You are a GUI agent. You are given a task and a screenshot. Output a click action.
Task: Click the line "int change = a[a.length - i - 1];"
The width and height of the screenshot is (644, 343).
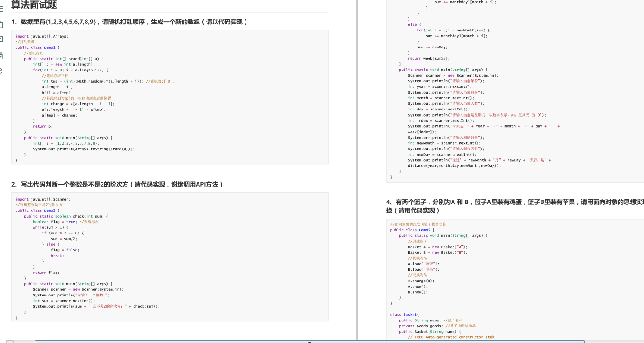78,104
